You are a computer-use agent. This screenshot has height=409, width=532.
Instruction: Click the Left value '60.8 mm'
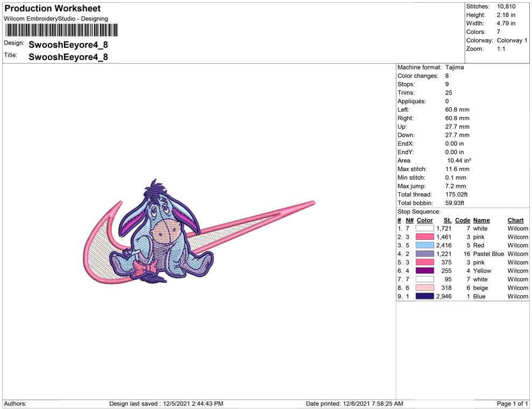[457, 109]
